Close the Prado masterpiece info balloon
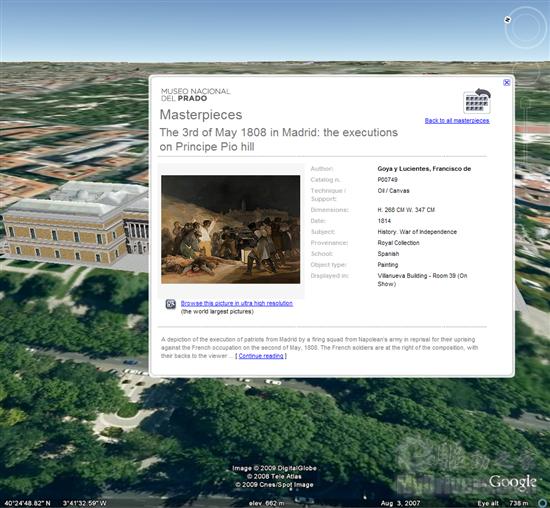 click(507, 82)
